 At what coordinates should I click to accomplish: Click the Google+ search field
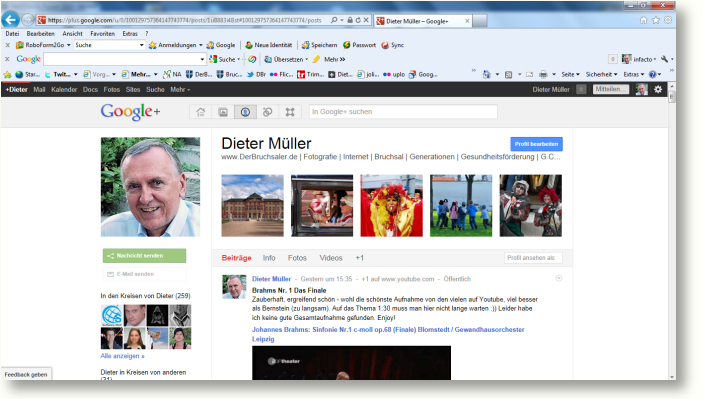point(403,112)
